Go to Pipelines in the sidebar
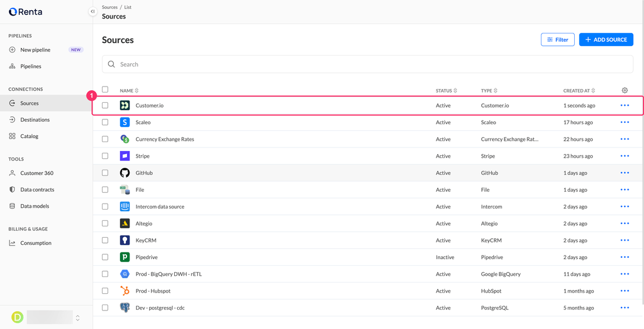644x329 pixels. click(x=46, y=66)
